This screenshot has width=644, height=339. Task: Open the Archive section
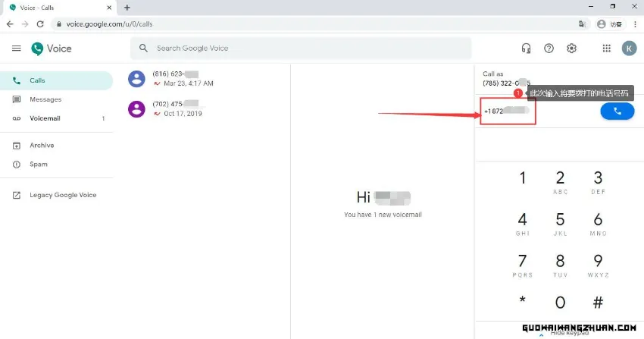[x=56, y=146]
